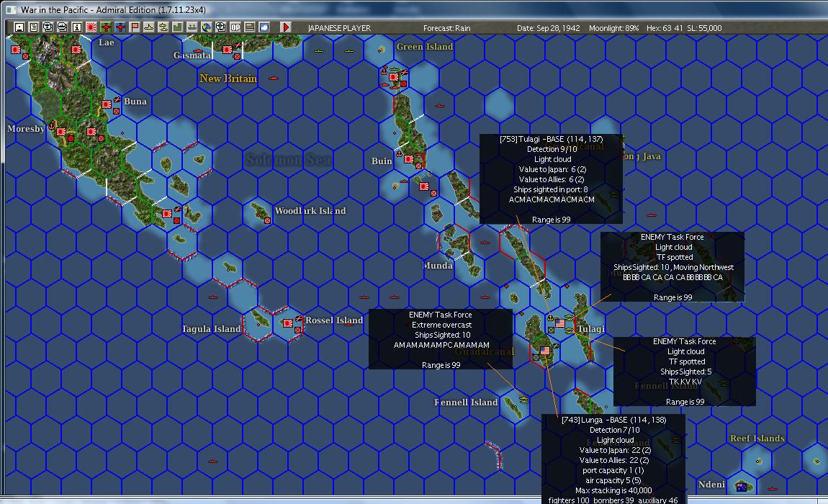Click the Lunga BASE info popup
Viewport: 828px width, 504px height.
click(x=613, y=459)
